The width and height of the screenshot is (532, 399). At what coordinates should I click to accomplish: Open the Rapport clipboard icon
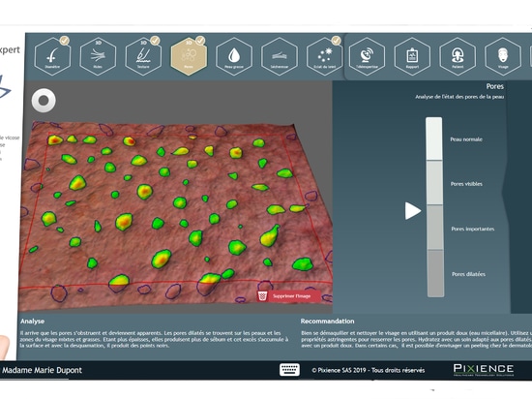pos(412,57)
